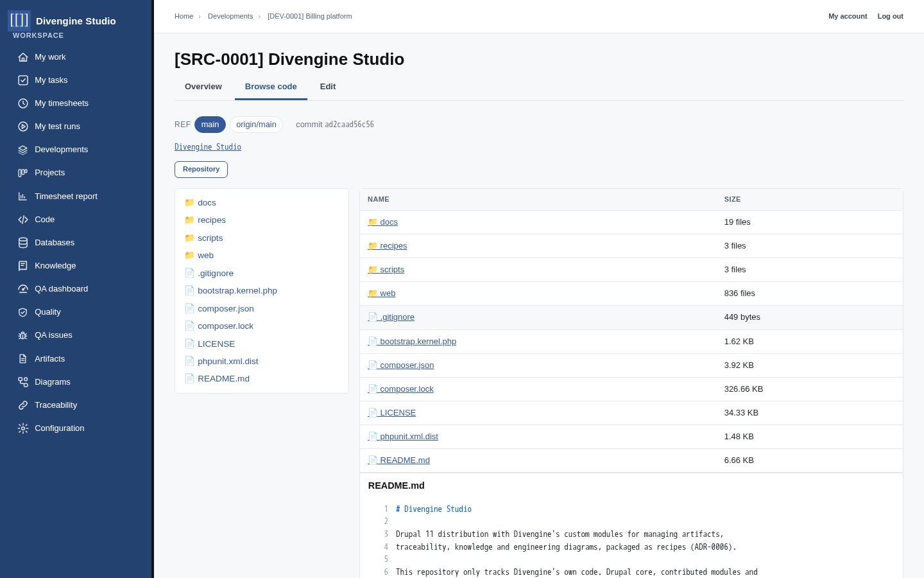Click the Code brackets icon
924x578 pixels.
(x=23, y=220)
